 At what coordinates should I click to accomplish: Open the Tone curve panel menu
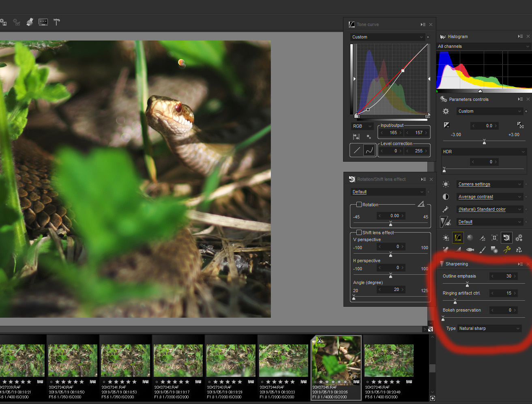point(423,24)
